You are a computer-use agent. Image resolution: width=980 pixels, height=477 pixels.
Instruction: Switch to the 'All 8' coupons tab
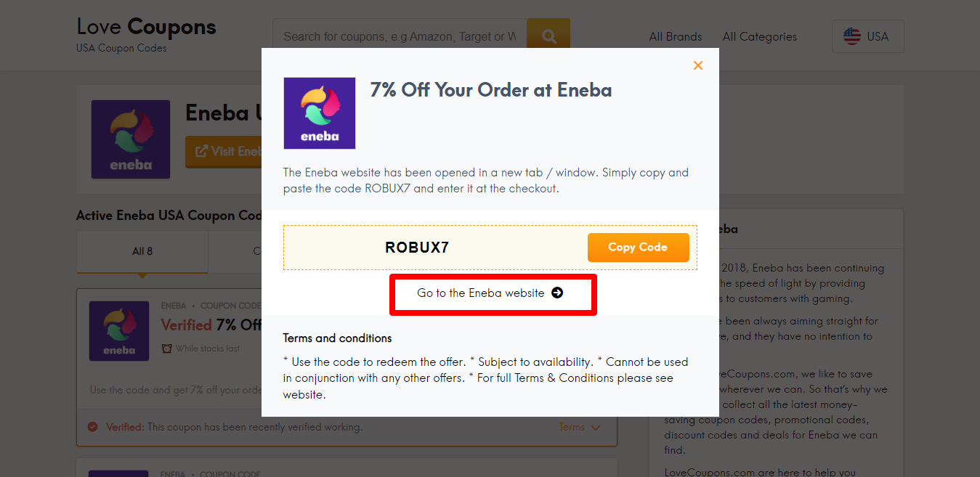tap(142, 250)
